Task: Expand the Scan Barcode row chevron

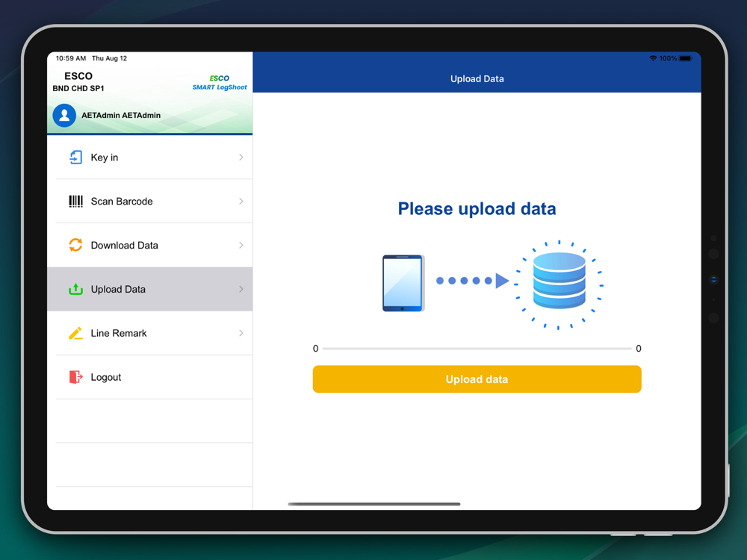Action: tap(241, 202)
